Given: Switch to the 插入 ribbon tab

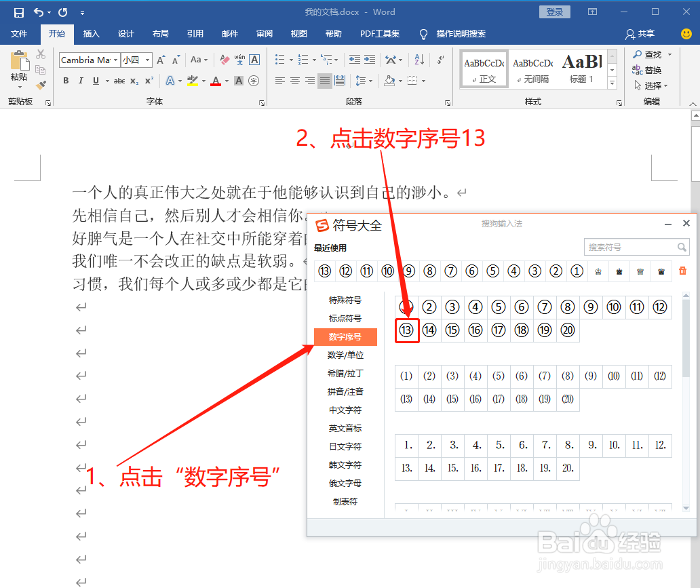Looking at the screenshot, I should 91,34.
